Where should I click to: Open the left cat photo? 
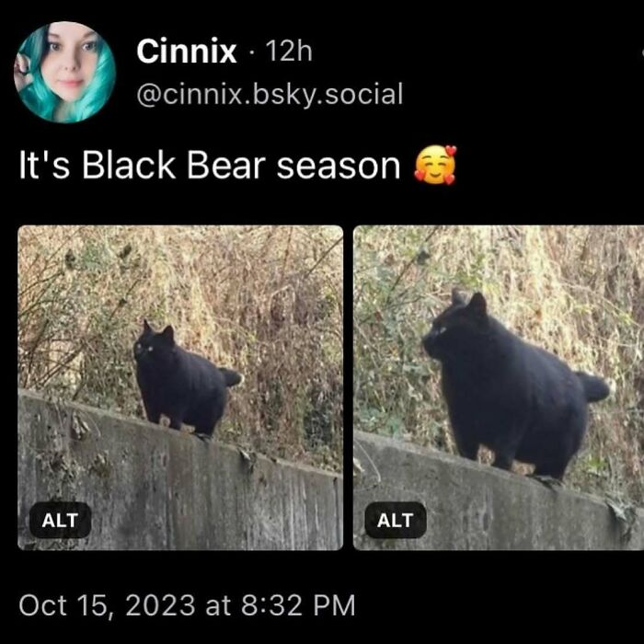[x=180, y=387]
